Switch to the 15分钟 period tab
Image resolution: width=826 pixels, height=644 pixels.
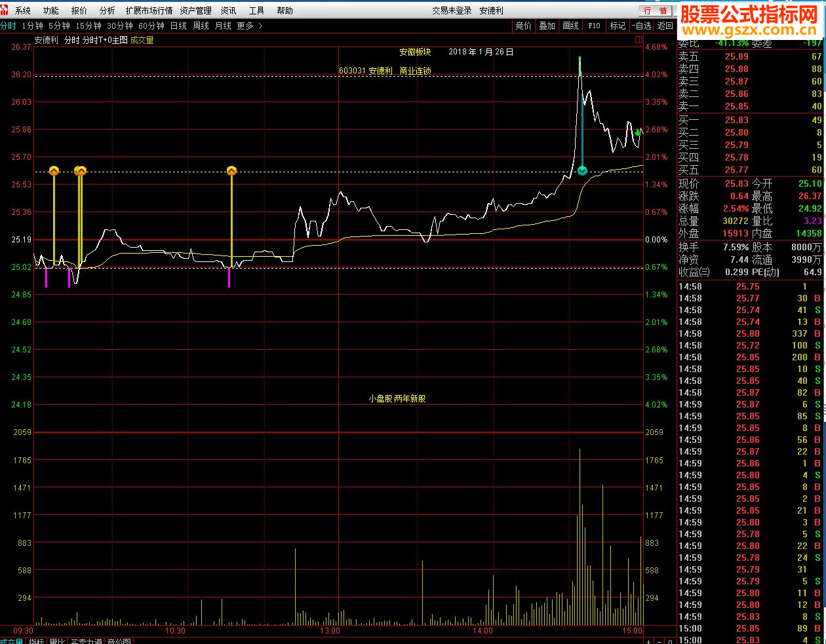[88, 26]
